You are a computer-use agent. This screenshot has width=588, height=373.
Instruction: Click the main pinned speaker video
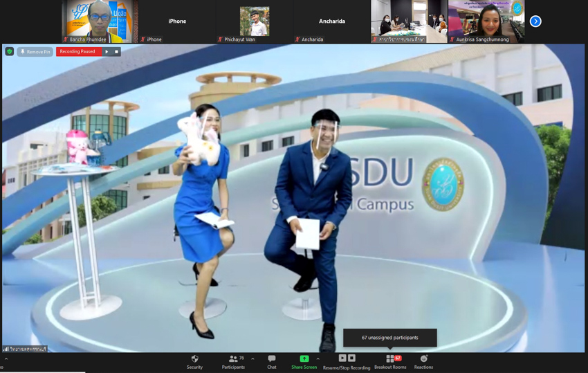click(293, 198)
